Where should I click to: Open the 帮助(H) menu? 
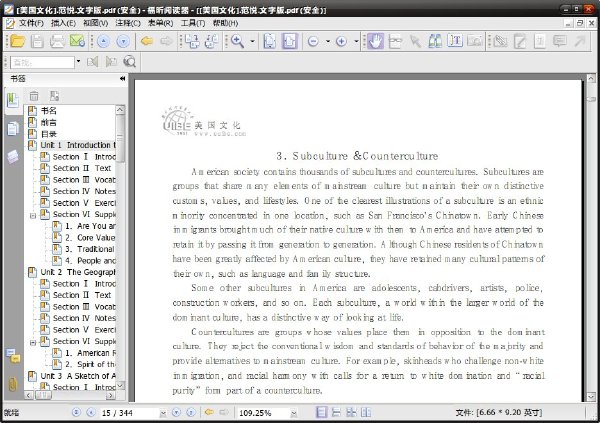(225, 23)
